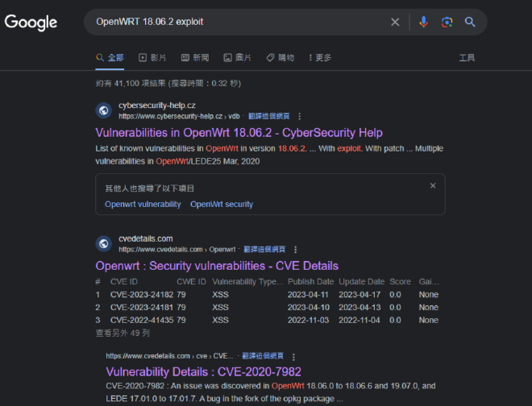Click Openwrt vulnerability related search
This screenshot has height=406, width=532.
coord(143,204)
